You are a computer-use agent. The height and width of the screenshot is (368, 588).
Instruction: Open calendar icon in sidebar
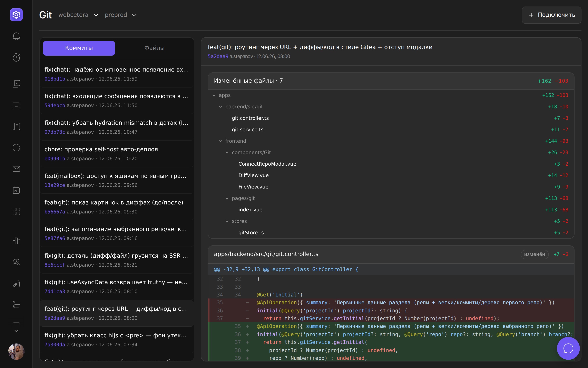pyautogui.click(x=16, y=190)
